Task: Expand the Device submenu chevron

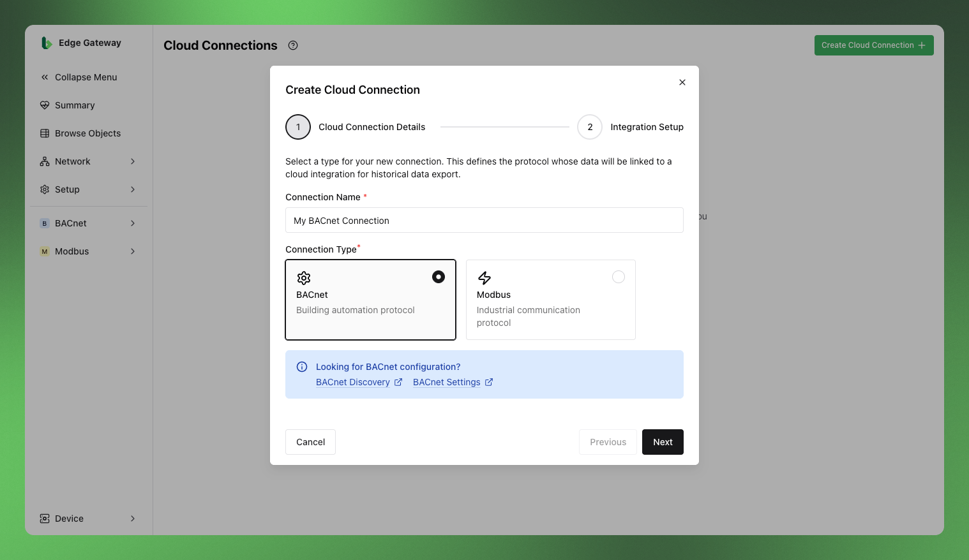Action: pyautogui.click(x=133, y=519)
